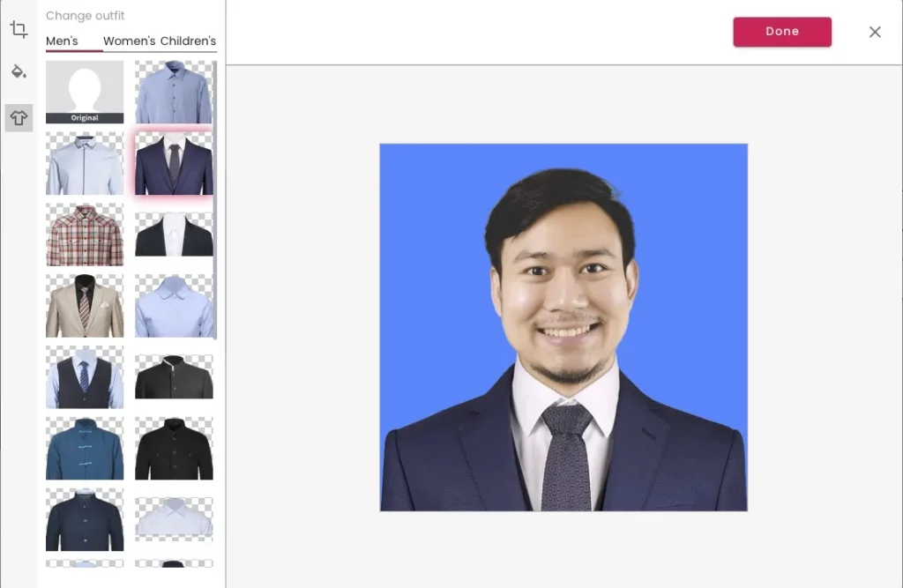Image resolution: width=903 pixels, height=588 pixels.
Task: Close the editor with the X icon
Action: 875,32
